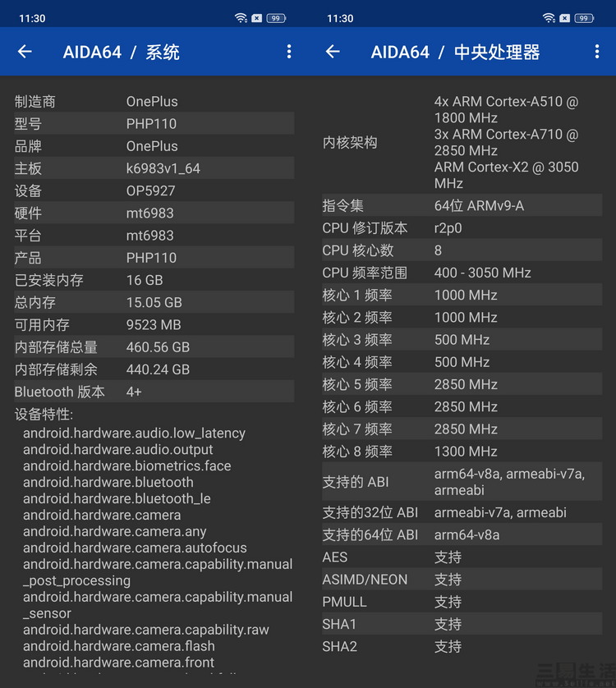This screenshot has height=688, width=616.
Task: Open overflow menu on 中央处理器 screen
Action: click(597, 52)
